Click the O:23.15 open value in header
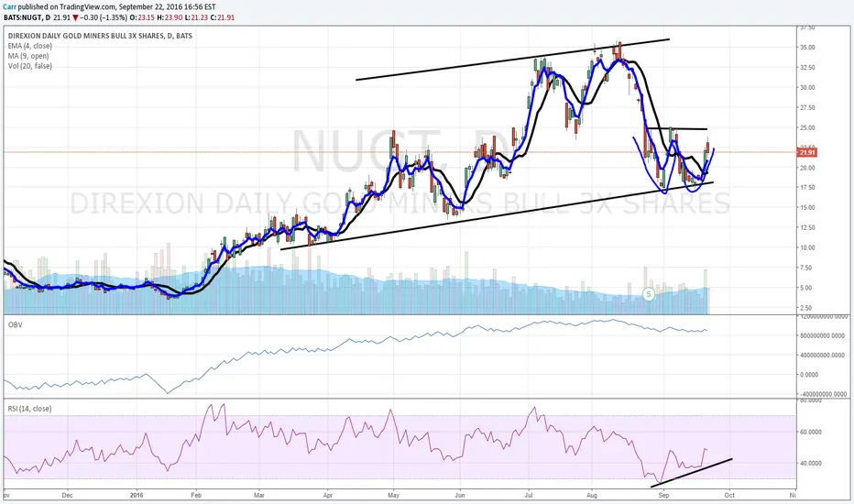854x504 pixels. (x=143, y=17)
